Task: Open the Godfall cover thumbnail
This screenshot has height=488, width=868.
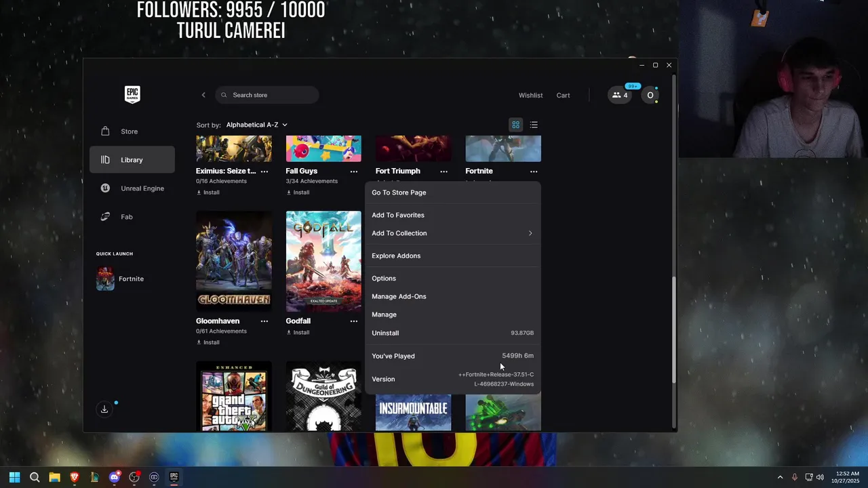Action: [x=323, y=262]
